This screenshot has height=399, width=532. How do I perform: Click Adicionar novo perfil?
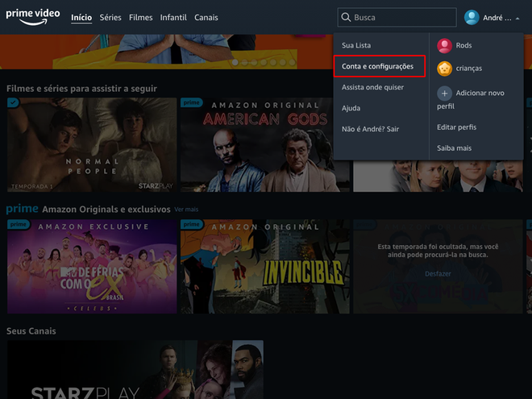471,99
